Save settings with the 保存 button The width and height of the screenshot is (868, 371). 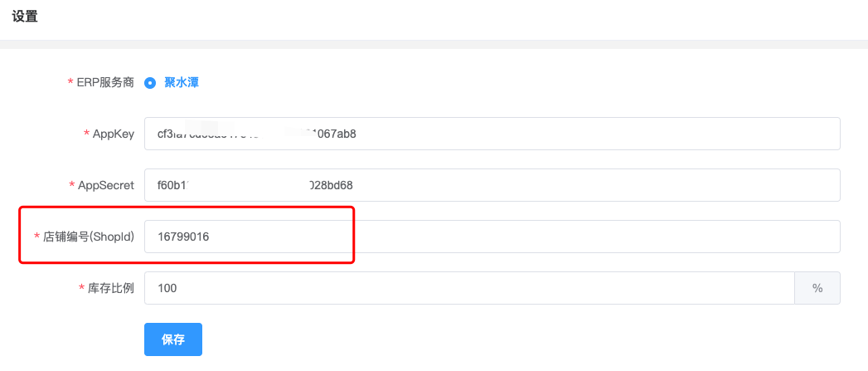pos(173,339)
